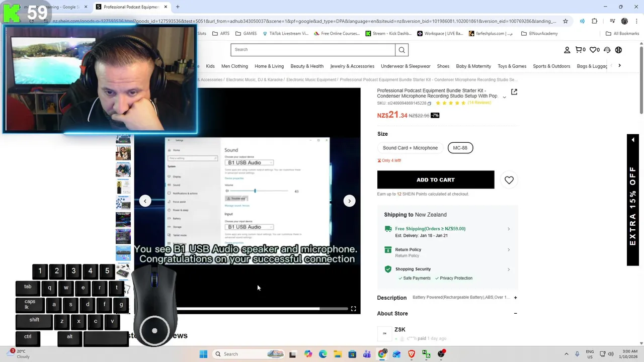Collapse the About Store section
Image resolution: width=644 pixels, height=362 pixels.
pyautogui.click(x=515, y=314)
